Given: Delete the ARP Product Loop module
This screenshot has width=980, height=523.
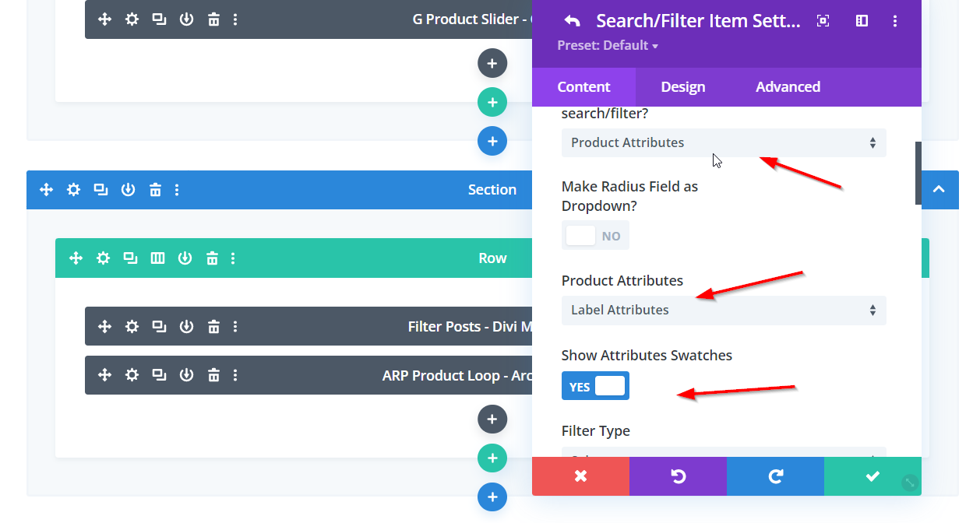Looking at the screenshot, I should tap(213, 376).
